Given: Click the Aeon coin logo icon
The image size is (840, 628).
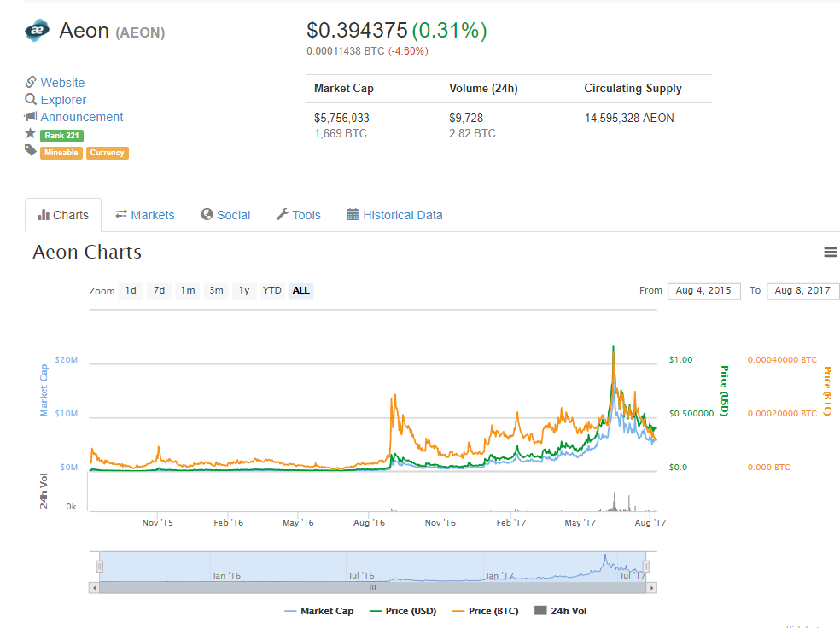Looking at the screenshot, I should click(x=37, y=31).
